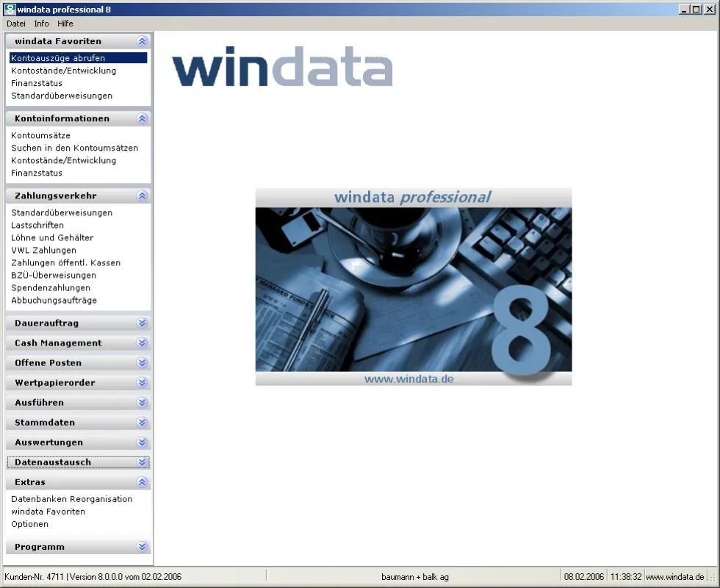Open Spendenzahlungen entry
Image resolution: width=720 pixels, height=588 pixels.
tap(51, 287)
